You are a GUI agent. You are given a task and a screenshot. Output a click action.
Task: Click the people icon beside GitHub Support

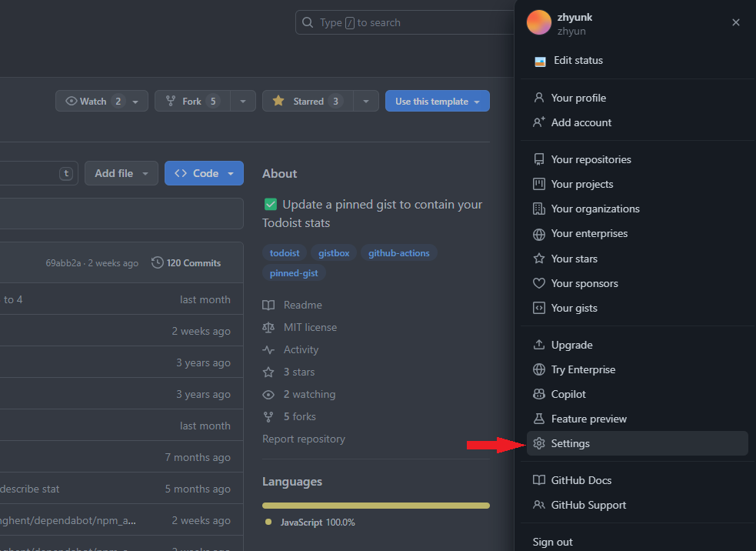point(538,505)
